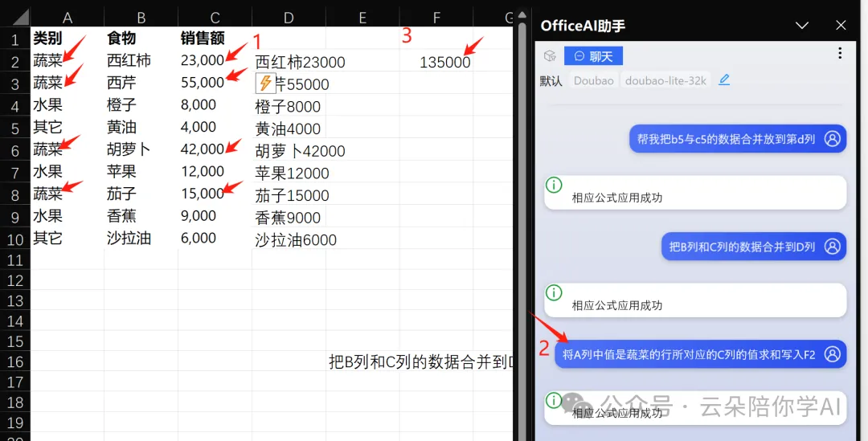Screen dimensions: 868x441
Task: Click user avatar on 把B列和C列的数据合并到D列 message
Action: click(832, 247)
